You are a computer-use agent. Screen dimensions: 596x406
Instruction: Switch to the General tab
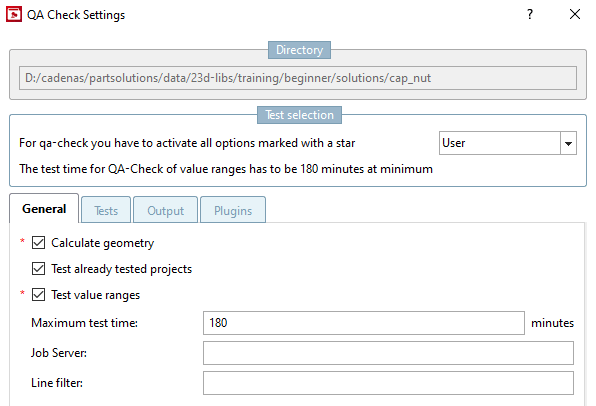[44, 209]
